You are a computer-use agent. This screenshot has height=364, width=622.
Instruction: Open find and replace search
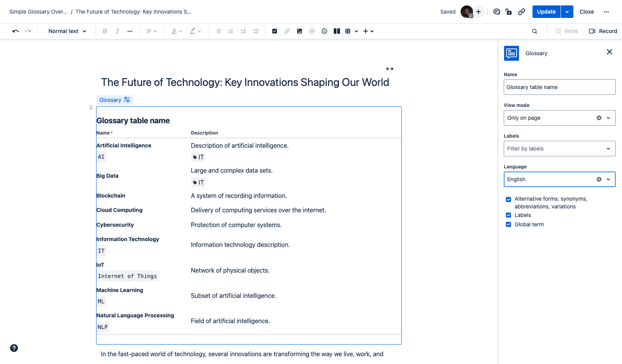(x=534, y=31)
